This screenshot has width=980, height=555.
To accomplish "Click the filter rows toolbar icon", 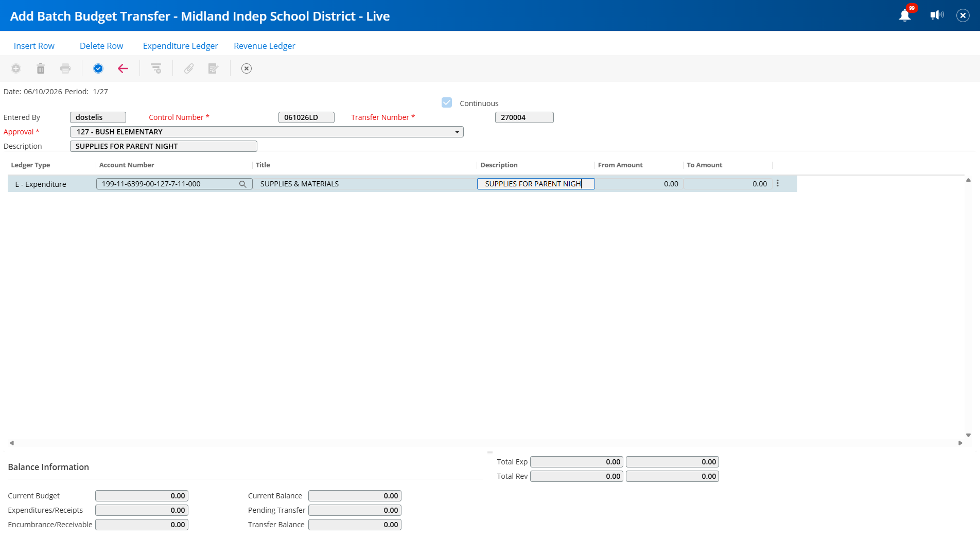I will 156,68.
